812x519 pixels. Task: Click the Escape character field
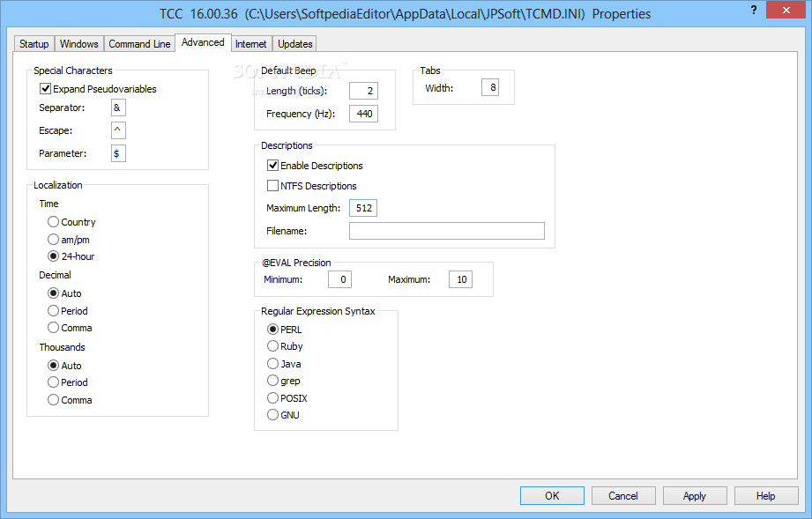[118, 130]
